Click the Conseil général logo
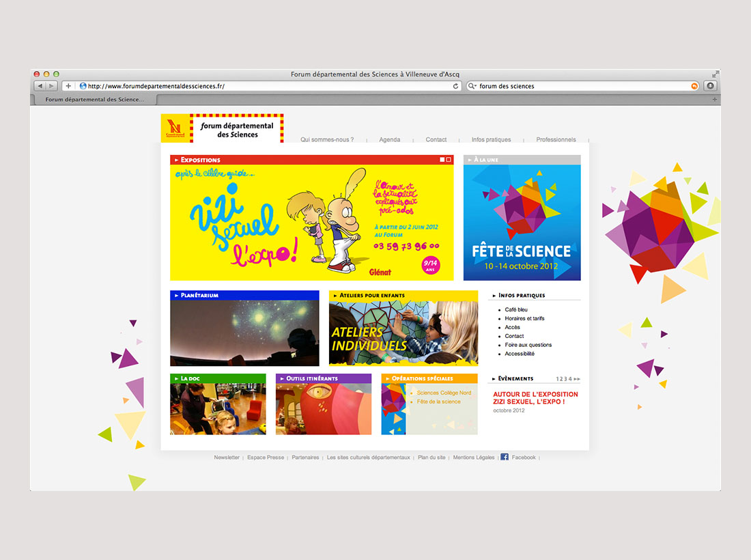The width and height of the screenshot is (751, 560). [175, 128]
